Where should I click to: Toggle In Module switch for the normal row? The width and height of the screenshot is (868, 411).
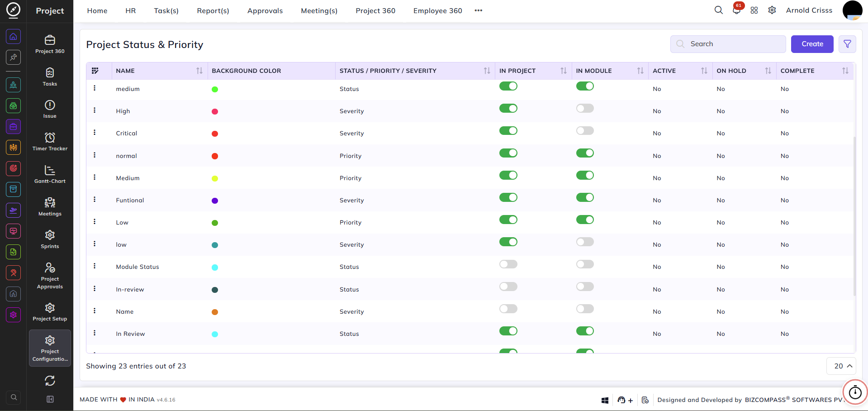point(585,153)
